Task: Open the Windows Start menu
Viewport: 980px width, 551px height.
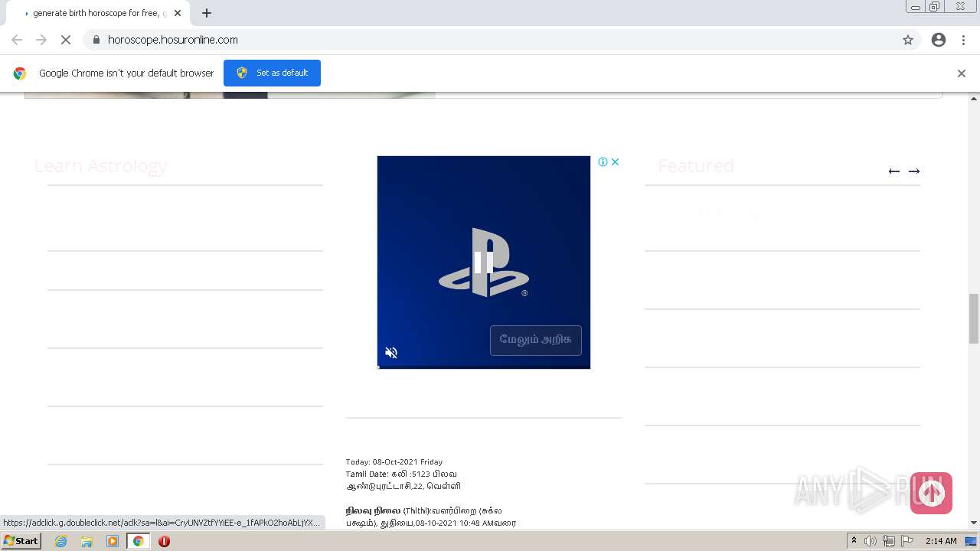Action: [x=21, y=541]
